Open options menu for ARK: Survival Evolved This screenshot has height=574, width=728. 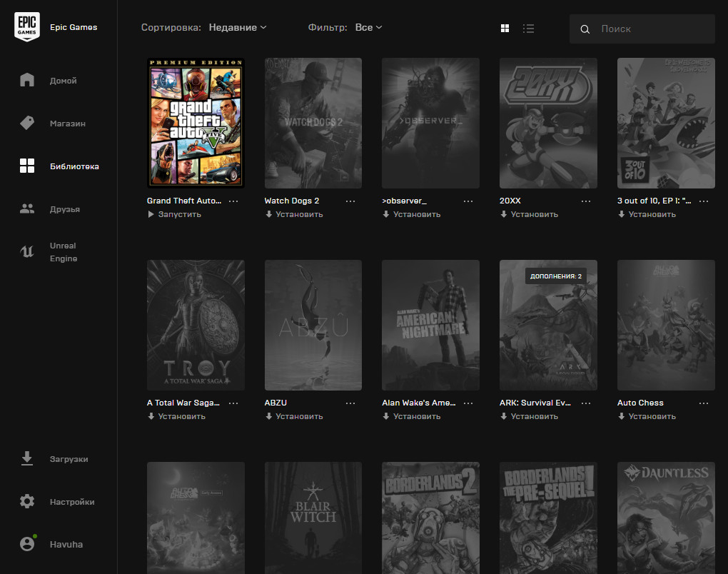pos(586,403)
